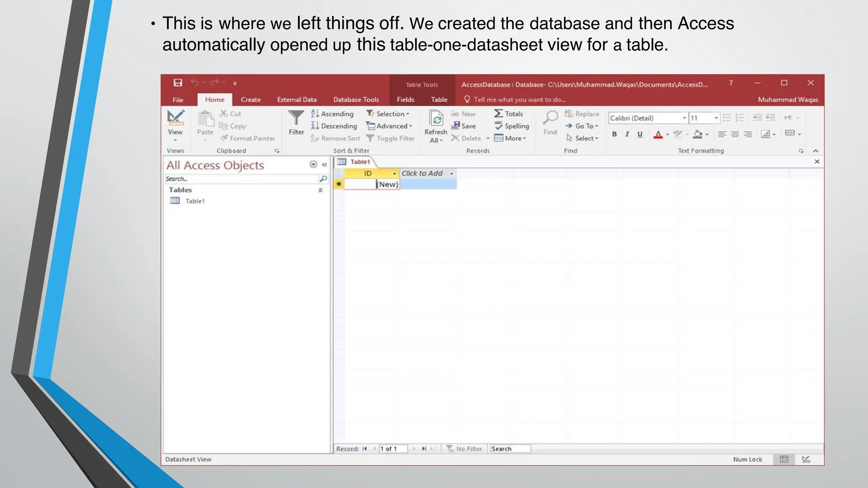
Task: Click the Delete record command
Action: click(x=466, y=138)
